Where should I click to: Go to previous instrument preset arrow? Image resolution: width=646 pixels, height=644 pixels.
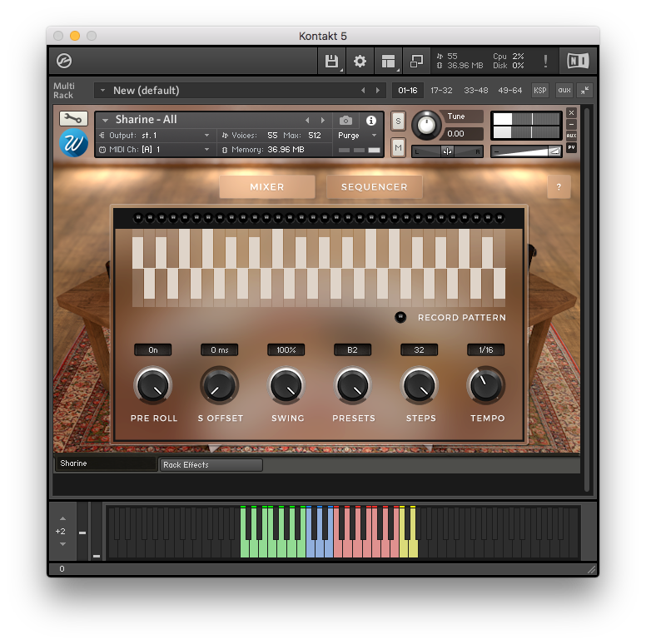(307, 121)
